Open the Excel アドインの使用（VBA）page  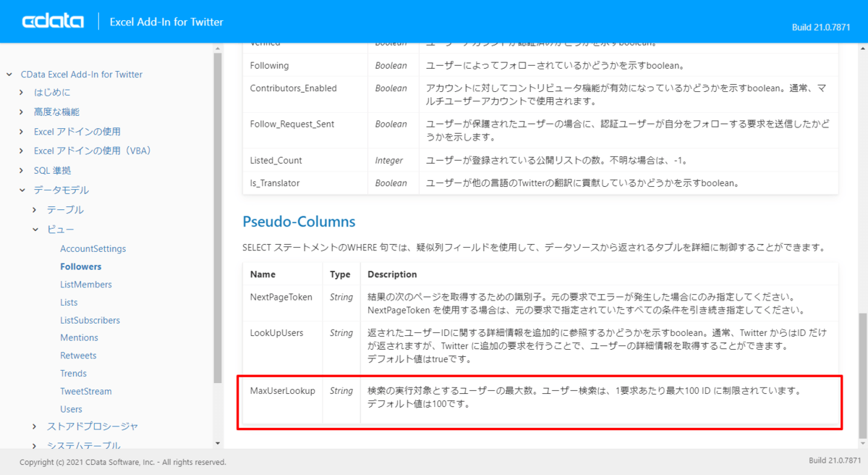point(95,151)
